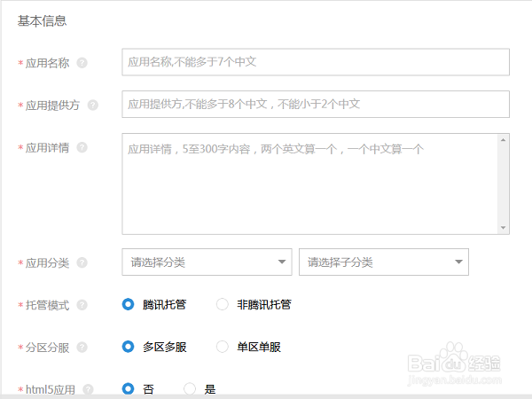532x399 pixels.
Task: Click the html5应用 field label
Action: click(x=51, y=389)
